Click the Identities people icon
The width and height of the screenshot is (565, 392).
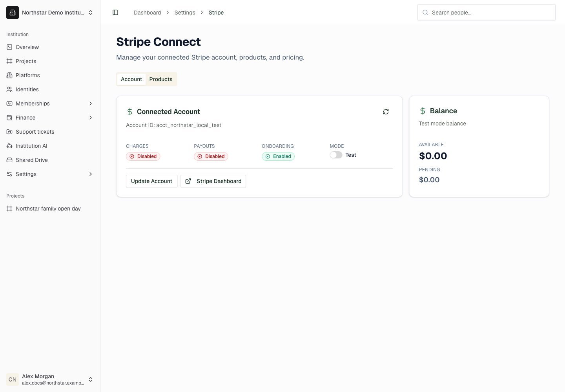[9, 89]
